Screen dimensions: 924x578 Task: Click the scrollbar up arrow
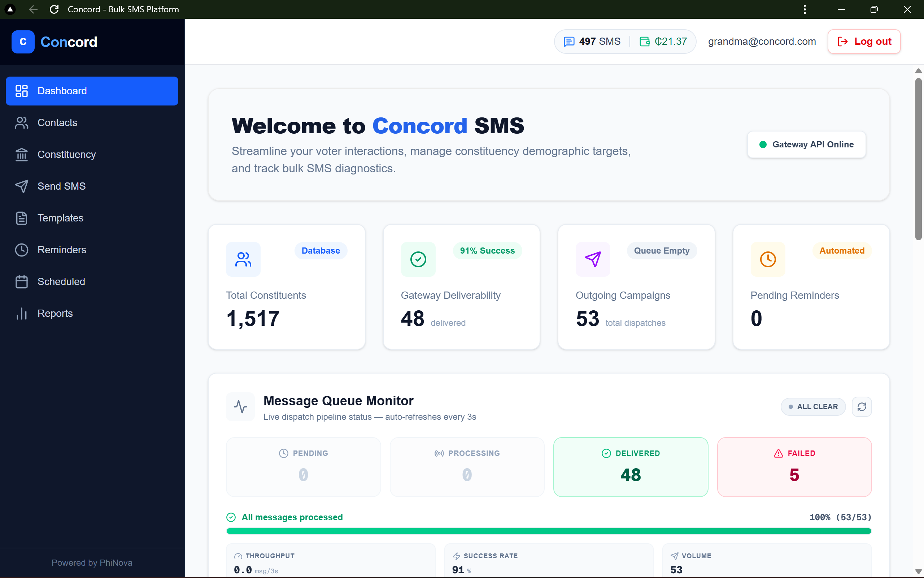click(918, 71)
